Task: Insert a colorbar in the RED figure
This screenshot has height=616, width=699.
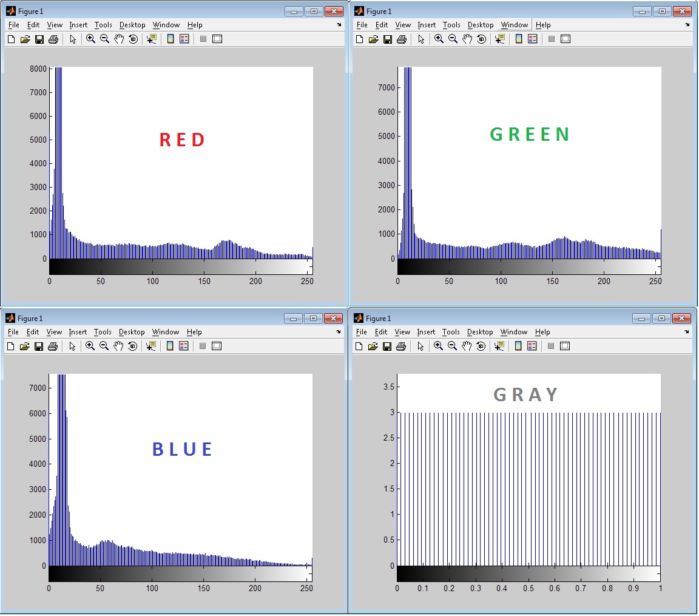Action: coord(170,39)
